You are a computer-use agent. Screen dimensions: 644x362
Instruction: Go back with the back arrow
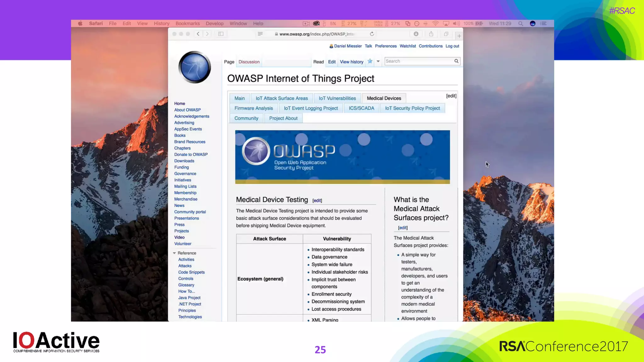pos(198,34)
